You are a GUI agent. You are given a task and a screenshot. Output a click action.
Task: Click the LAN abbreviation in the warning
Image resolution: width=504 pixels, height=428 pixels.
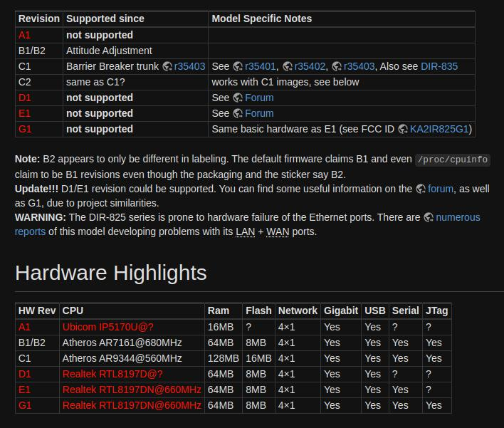point(246,232)
